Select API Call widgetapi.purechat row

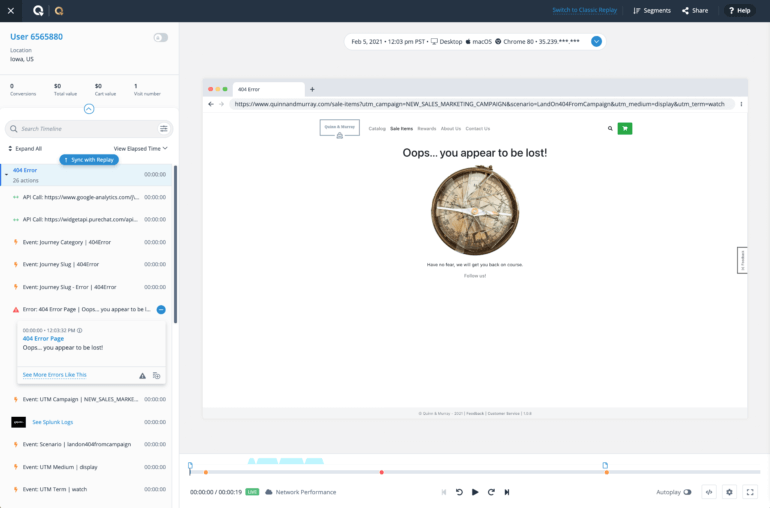pos(88,220)
